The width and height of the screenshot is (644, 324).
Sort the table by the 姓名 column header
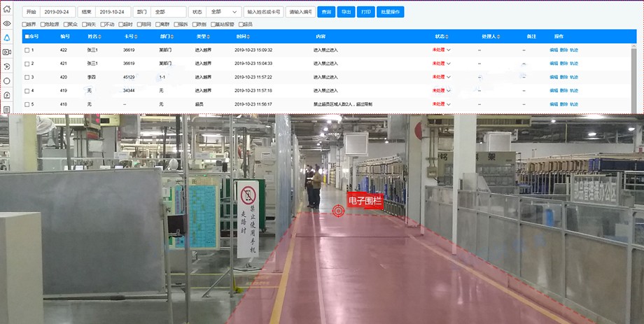click(93, 36)
